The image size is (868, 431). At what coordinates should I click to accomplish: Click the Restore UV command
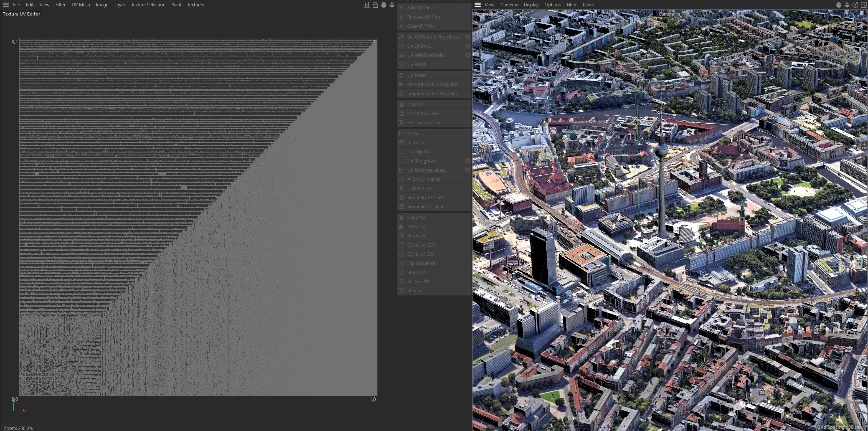point(434,282)
